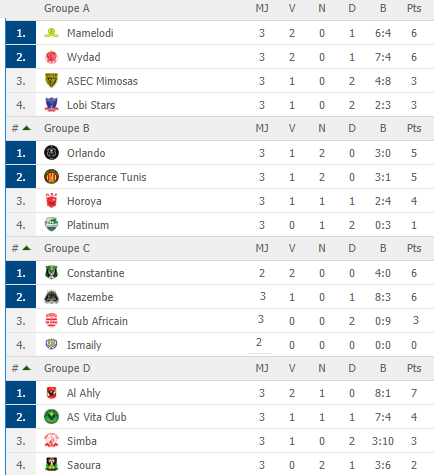
Task: Click the Wydad team logo
Action: pyautogui.click(x=51, y=57)
